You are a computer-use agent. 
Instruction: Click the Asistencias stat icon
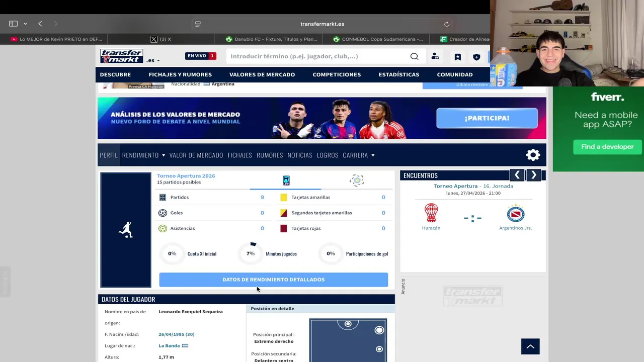click(x=163, y=228)
